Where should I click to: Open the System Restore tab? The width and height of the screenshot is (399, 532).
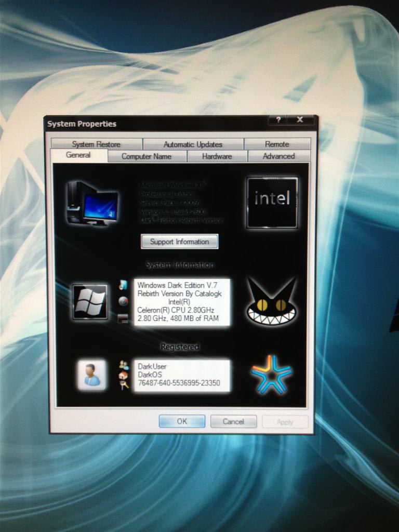tap(96, 144)
